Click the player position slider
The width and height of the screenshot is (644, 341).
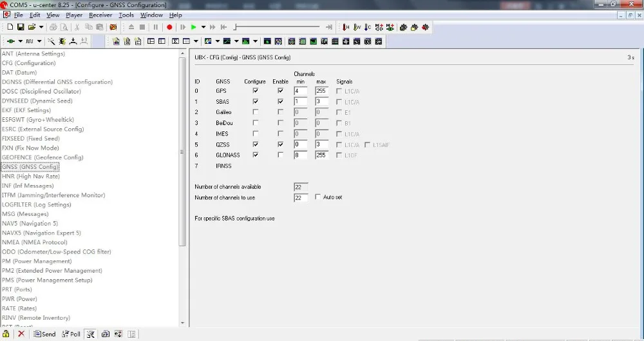(x=276, y=27)
